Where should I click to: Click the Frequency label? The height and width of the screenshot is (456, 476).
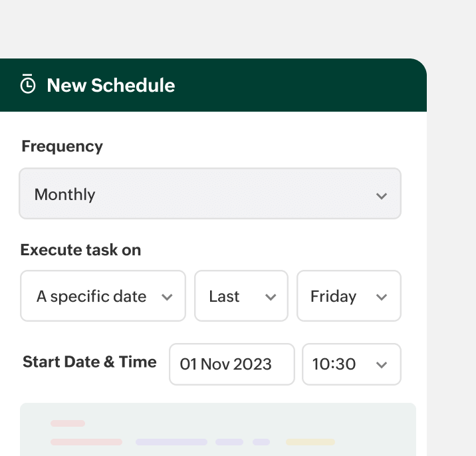pos(62,146)
